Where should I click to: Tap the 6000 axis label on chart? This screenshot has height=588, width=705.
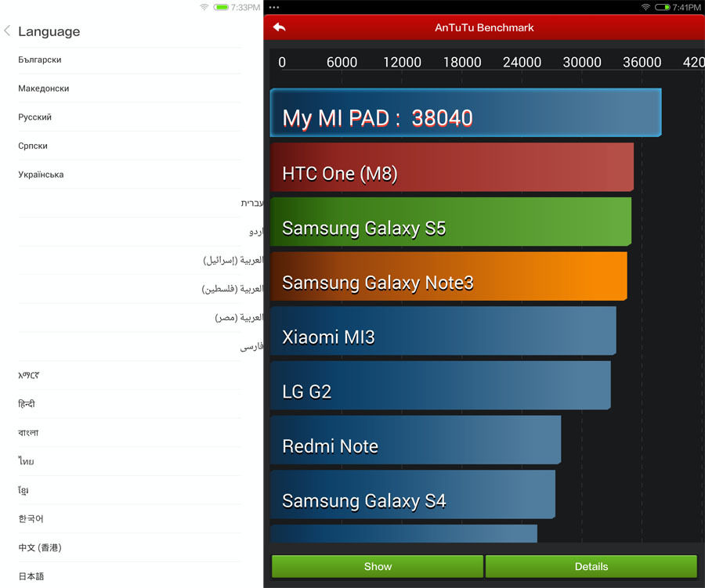[342, 62]
